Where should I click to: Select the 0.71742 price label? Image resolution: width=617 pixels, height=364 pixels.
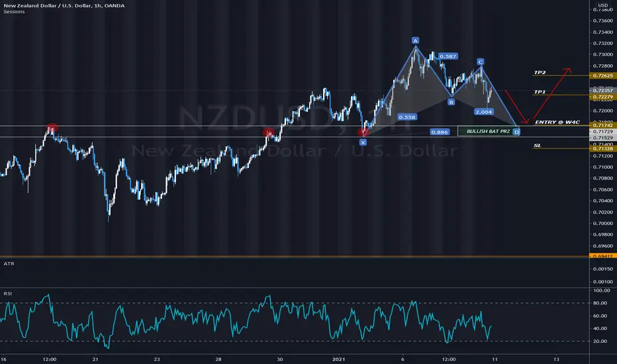point(603,125)
